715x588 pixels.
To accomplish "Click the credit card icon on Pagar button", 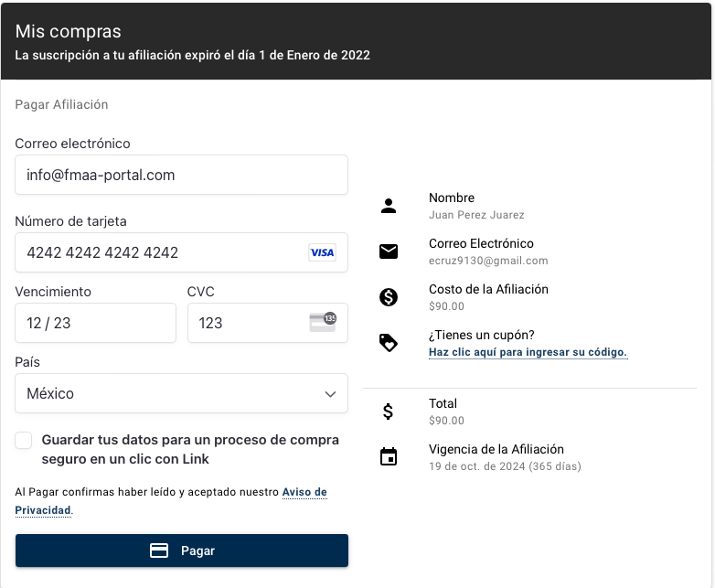I will click(159, 551).
